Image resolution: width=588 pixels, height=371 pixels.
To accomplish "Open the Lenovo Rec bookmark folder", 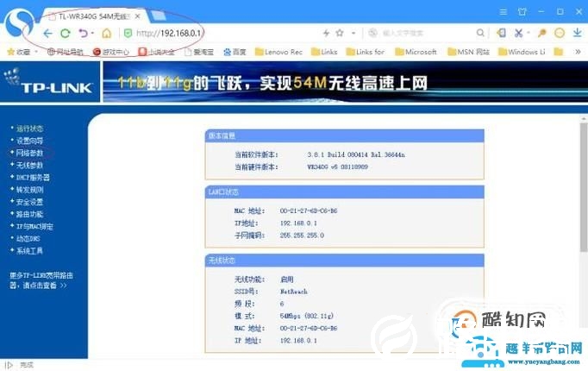I will tap(278, 52).
